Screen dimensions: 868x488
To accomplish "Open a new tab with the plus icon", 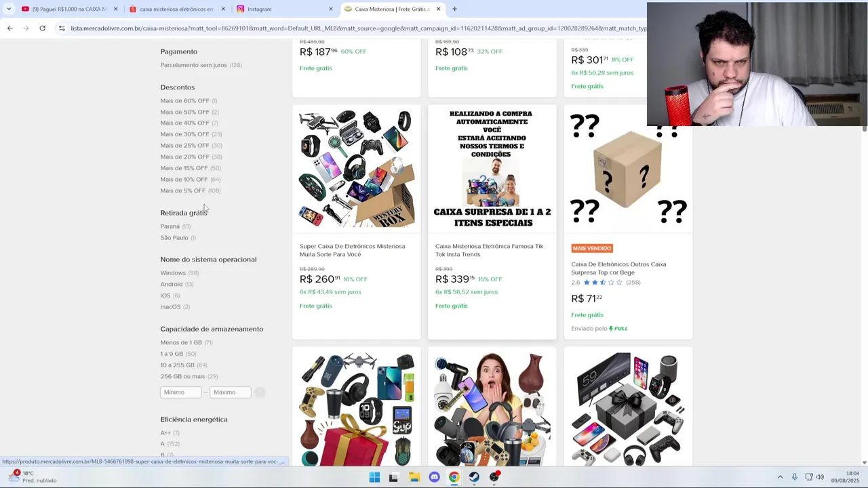I will click(x=454, y=9).
